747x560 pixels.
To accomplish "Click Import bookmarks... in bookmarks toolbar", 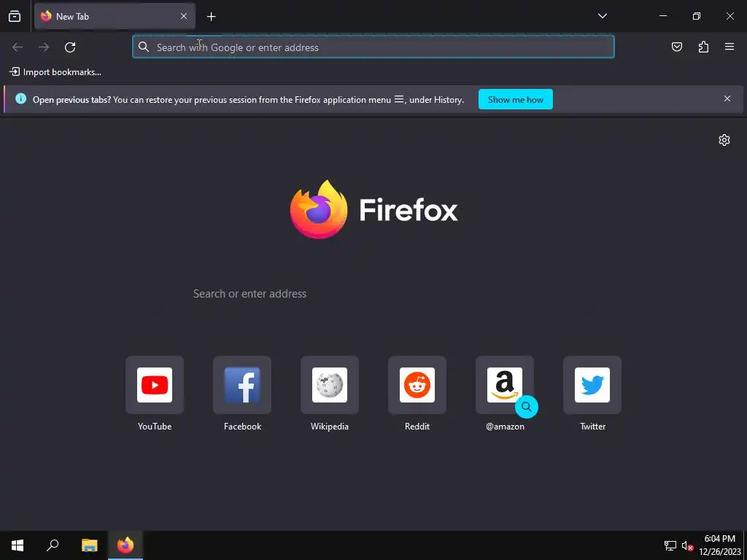I will click(55, 72).
